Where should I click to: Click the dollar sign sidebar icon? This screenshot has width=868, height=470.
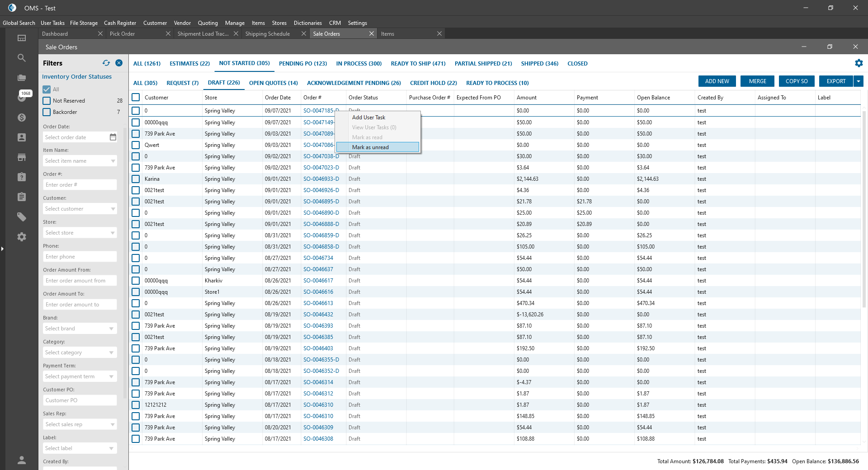tap(21, 117)
